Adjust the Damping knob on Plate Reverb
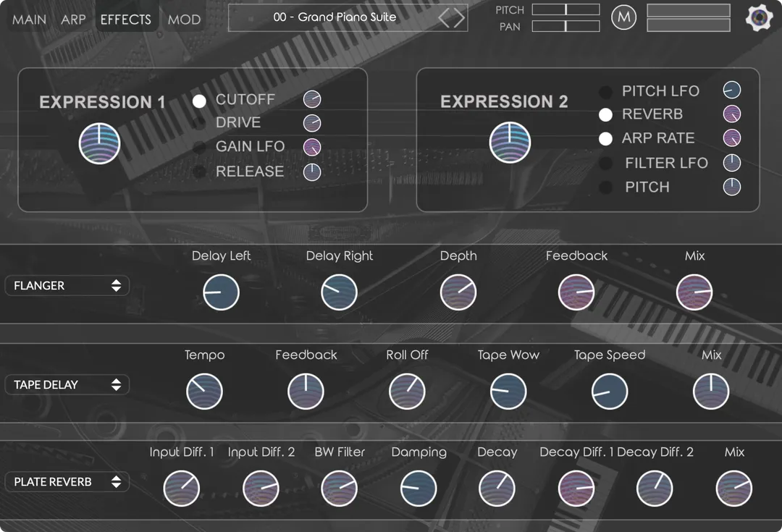 [419, 488]
